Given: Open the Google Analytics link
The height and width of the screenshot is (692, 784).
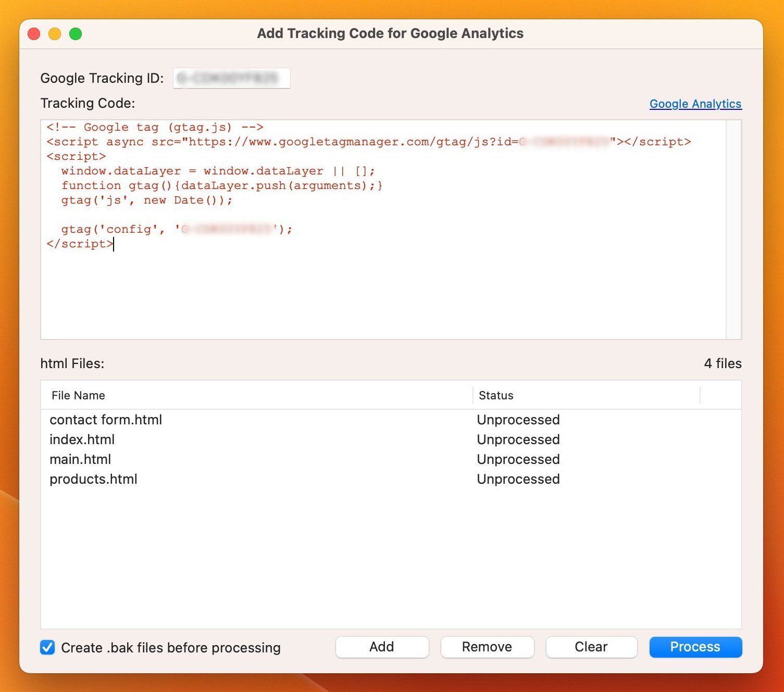Looking at the screenshot, I should tap(695, 104).
